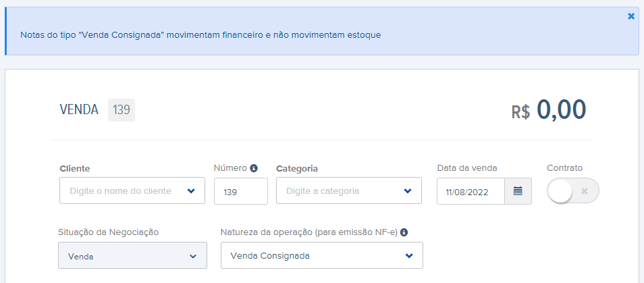This screenshot has width=644, height=283.
Task: Open the Venda Consignada operation dropdown
Action: (322, 255)
